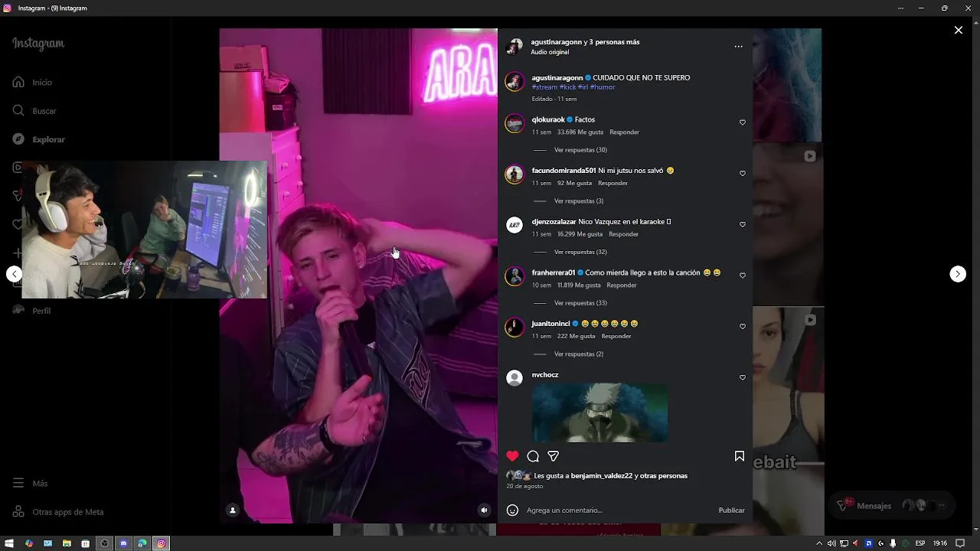Expand Ver respuestas (33) replies
Screen dimensions: 980x551
pyautogui.click(x=580, y=303)
